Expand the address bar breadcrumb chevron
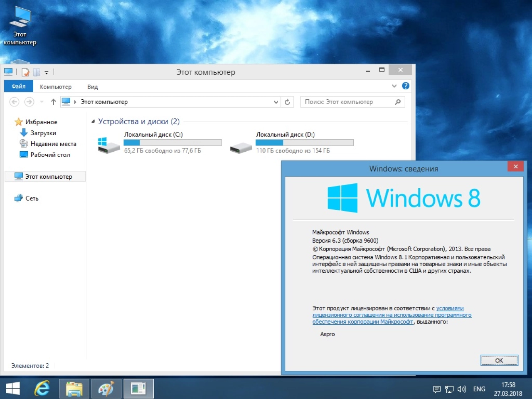 75,102
